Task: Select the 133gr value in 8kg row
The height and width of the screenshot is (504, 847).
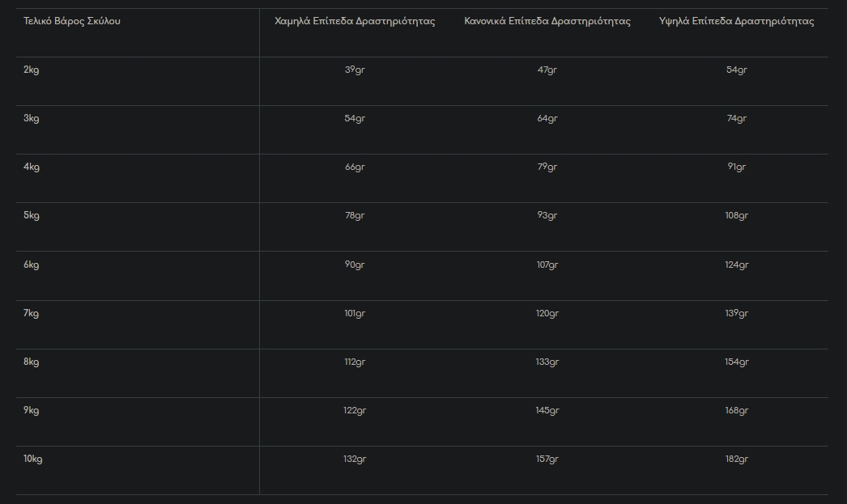Action: pos(547,362)
